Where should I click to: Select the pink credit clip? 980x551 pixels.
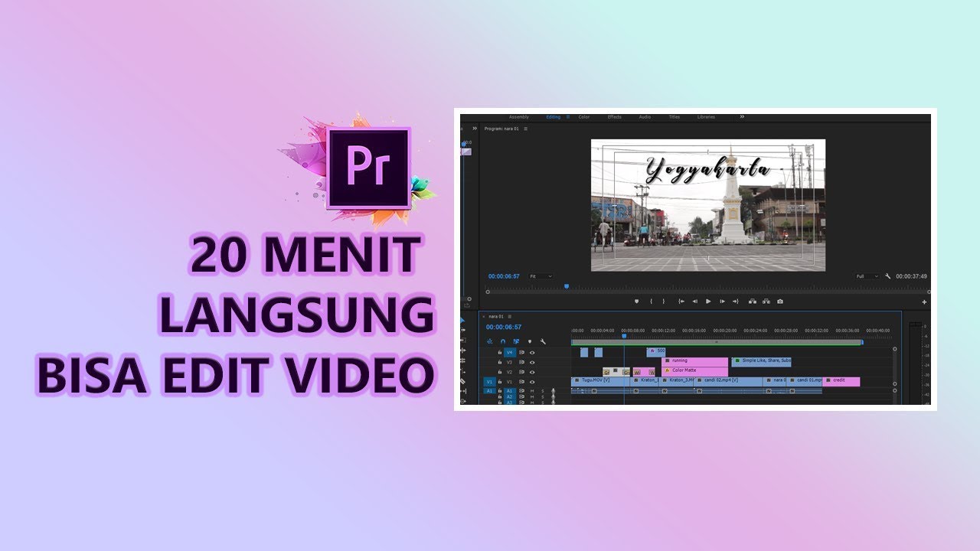coord(841,381)
